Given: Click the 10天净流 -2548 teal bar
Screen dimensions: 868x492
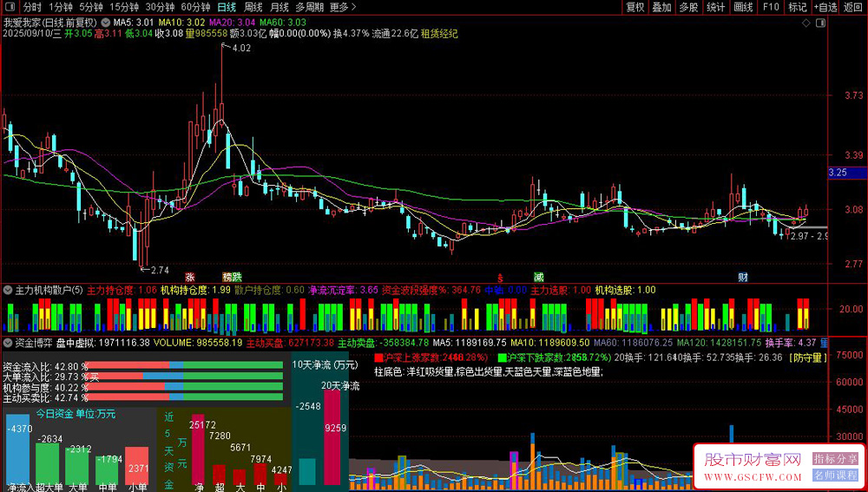Looking at the screenshot, I should point(307,471).
